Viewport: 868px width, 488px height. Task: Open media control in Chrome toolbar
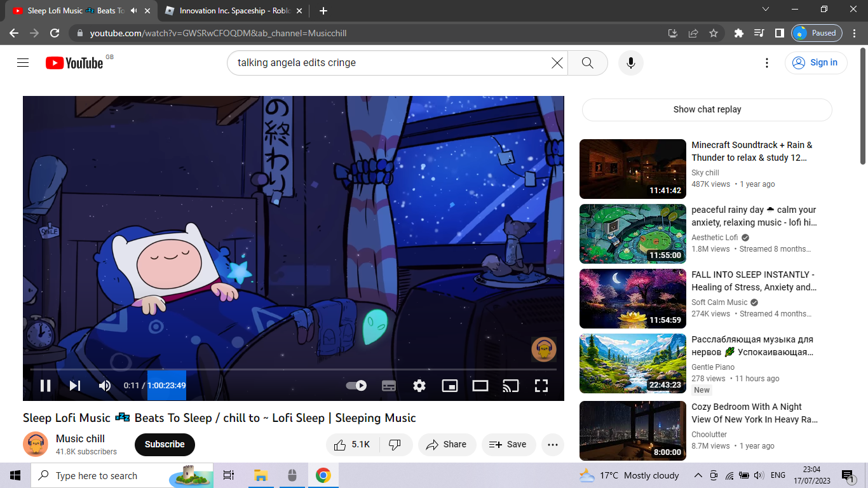tap(759, 33)
